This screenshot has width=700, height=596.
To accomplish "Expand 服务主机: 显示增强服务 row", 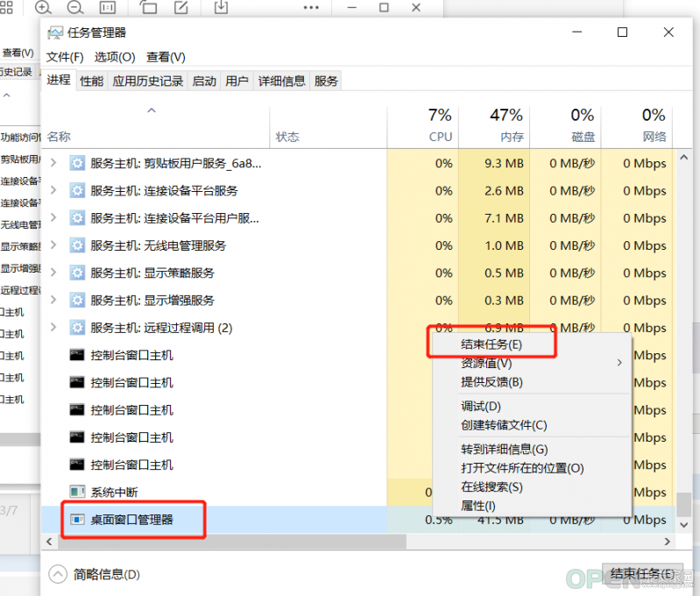I will click(x=53, y=300).
